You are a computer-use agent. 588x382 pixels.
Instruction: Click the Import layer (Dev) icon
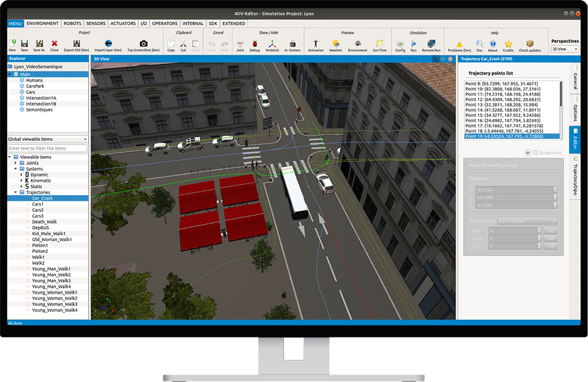tap(108, 43)
